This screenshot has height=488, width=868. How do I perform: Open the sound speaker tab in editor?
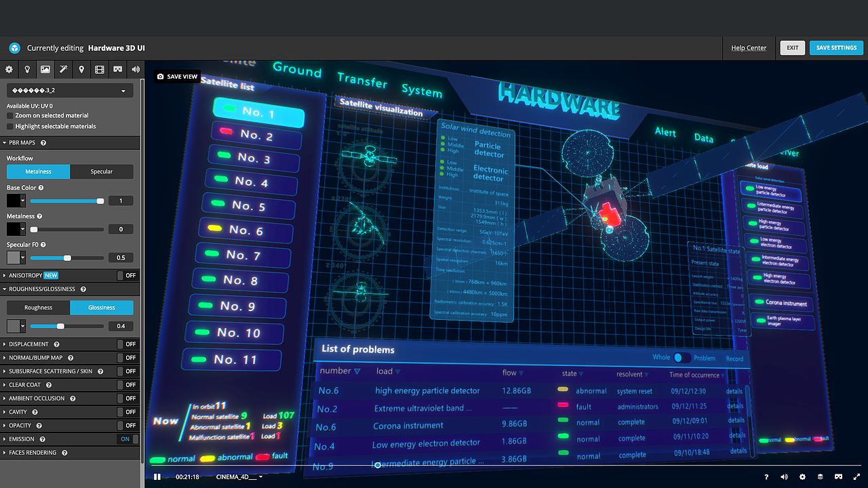(136, 69)
